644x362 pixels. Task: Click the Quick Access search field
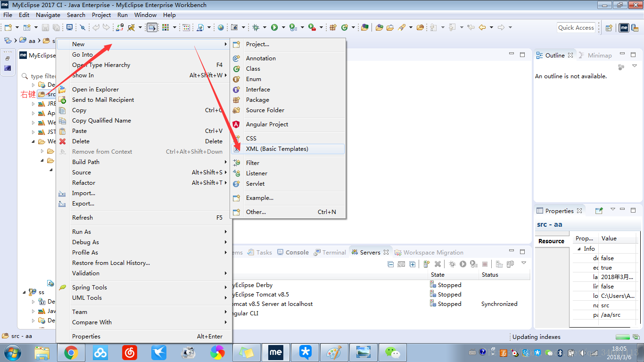[x=576, y=28]
